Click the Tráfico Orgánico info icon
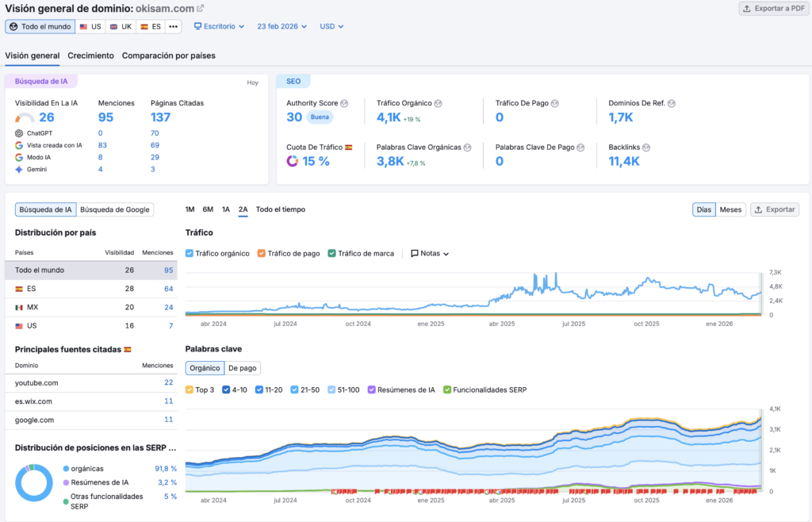This screenshot has height=522, width=812. coord(438,103)
